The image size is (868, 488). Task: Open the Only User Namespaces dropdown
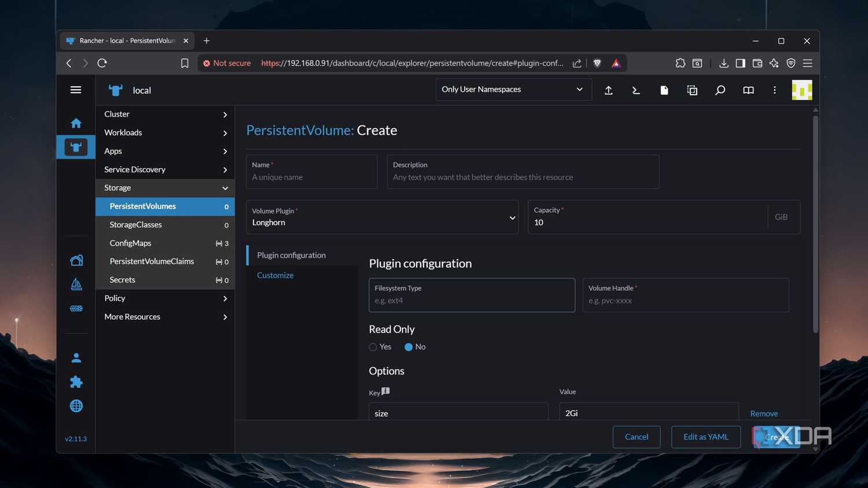pos(513,89)
